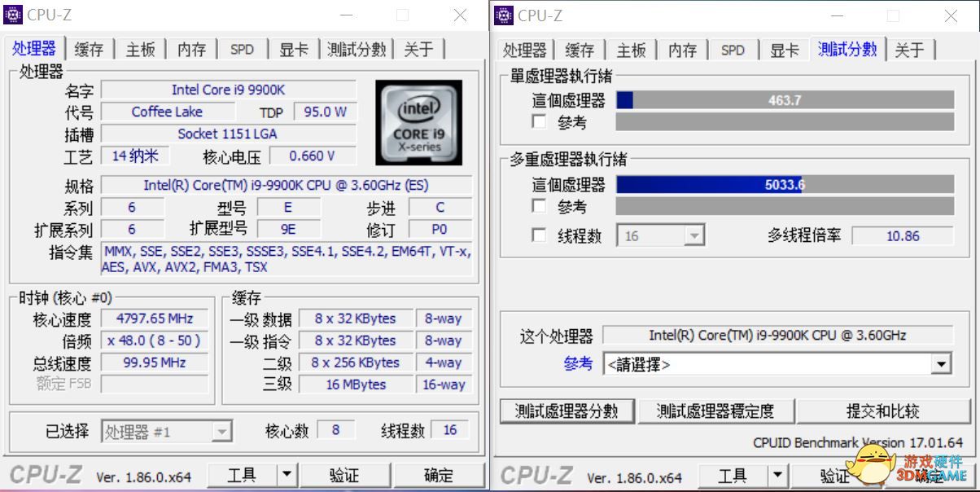
Task: Open 主板 tab in right window
Action: [x=631, y=50]
